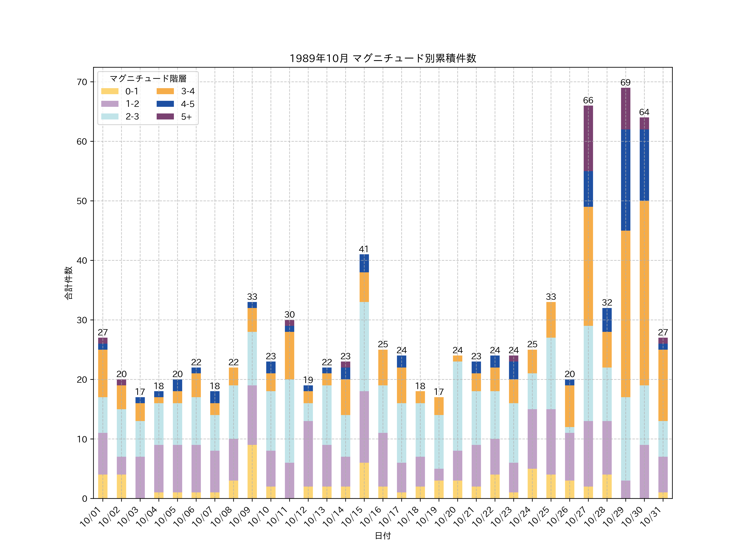
Task: Click the 0-1 legend color swatch
Action: coord(110,91)
